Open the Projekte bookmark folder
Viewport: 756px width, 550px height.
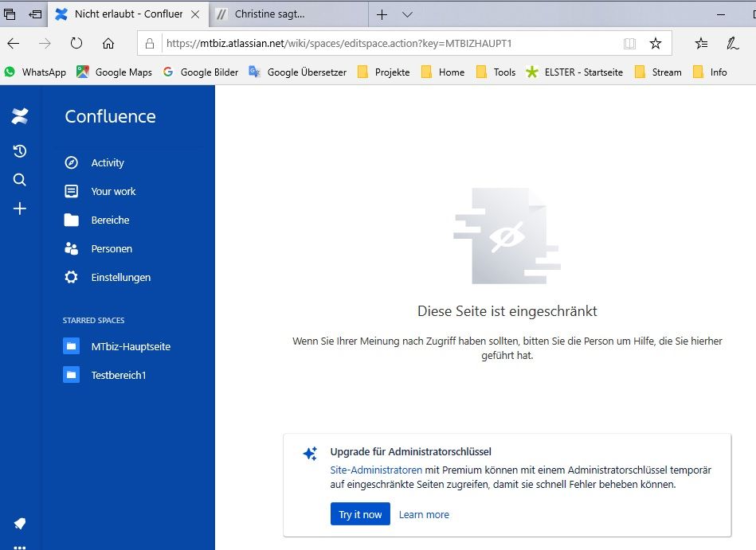[x=384, y=72]
